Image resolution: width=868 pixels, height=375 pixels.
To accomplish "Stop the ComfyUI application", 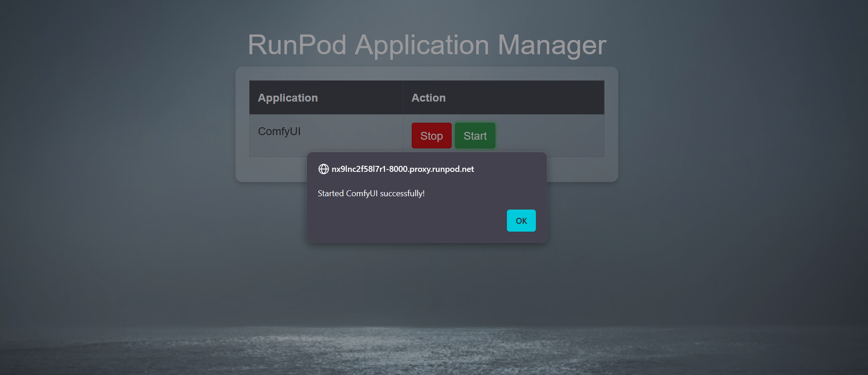I will [431, 136].
